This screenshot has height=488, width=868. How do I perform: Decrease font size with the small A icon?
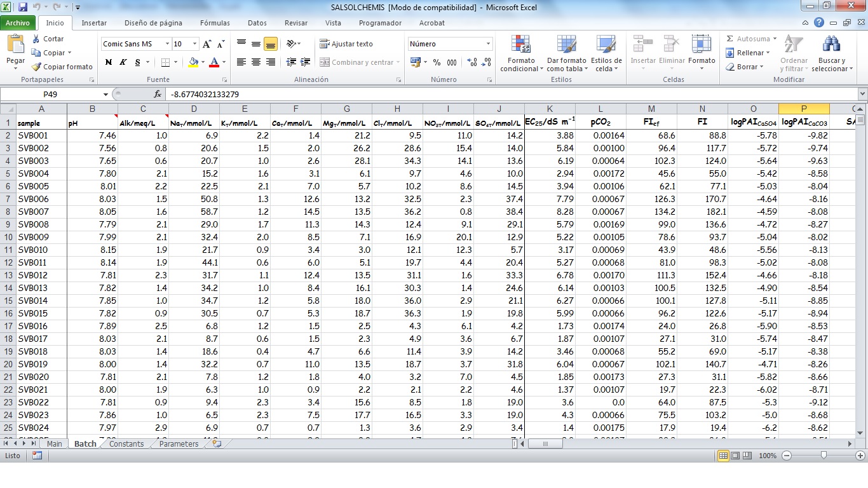(x=220, y=44)
